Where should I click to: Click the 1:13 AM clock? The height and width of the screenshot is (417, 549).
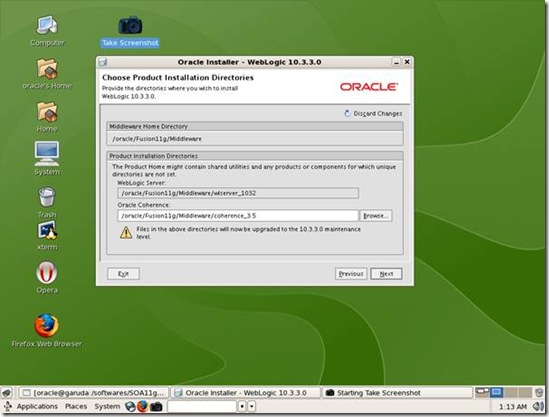pyautogui.click(x=513, y=407)
